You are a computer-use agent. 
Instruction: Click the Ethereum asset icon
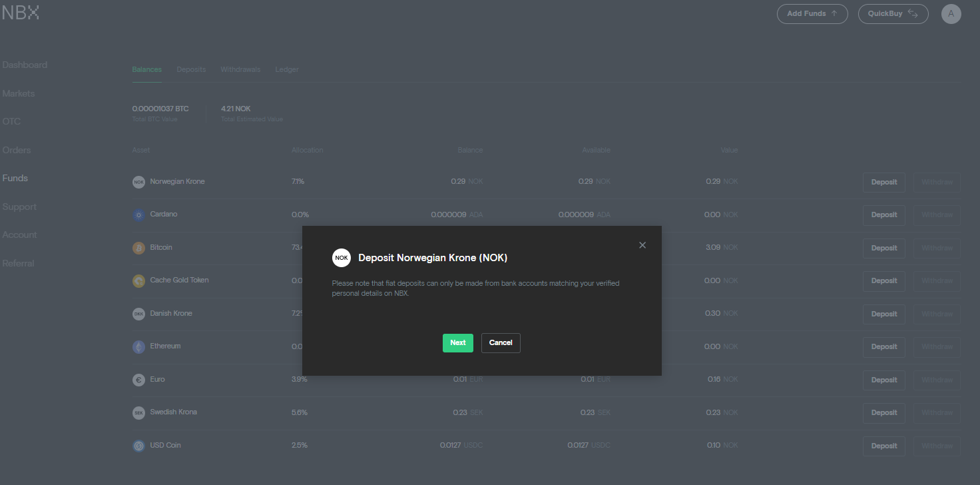138,346
